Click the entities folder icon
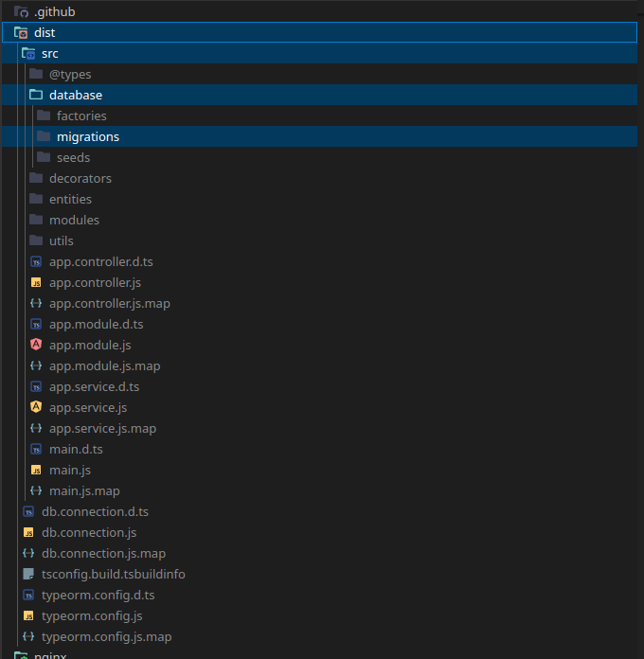Viewport: 644px width, 659px height. pyautogui.click(x=36, y=199)
